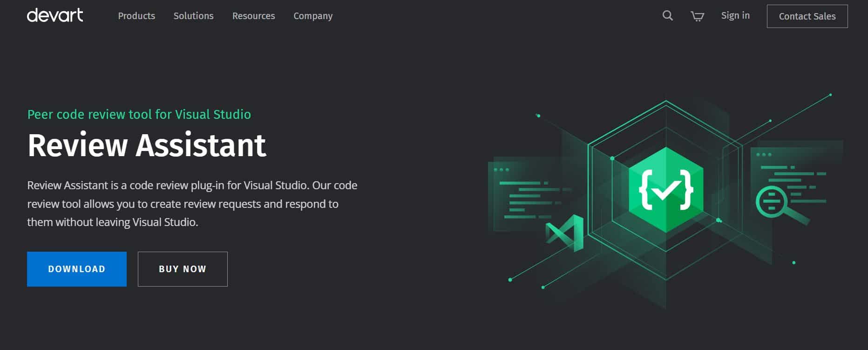Click the green hexagon checkmark braces illustration
This screenshot has height=350, width=868.
point(666,190)
